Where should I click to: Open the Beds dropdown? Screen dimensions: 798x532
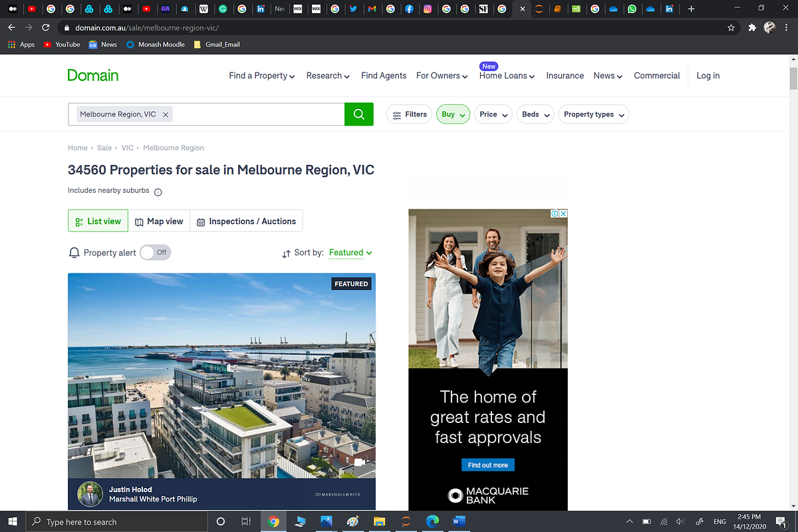point(535,114)
